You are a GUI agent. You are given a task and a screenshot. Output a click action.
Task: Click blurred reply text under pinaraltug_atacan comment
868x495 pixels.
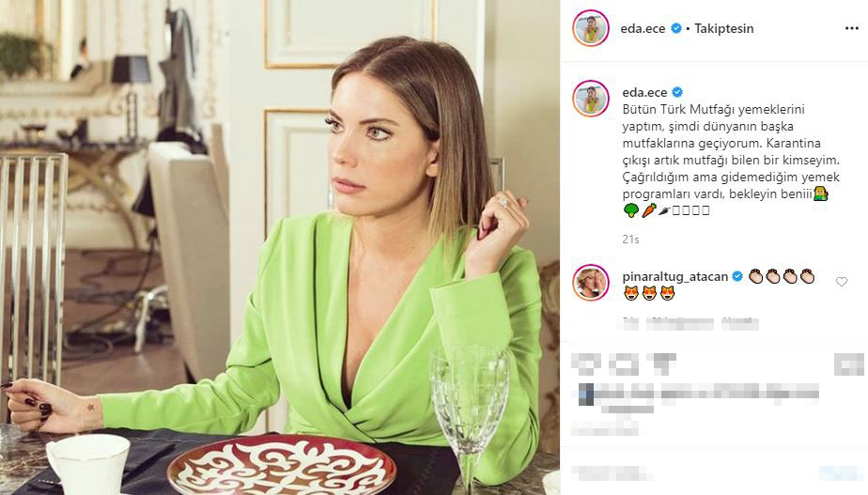(x=739, y=323)
